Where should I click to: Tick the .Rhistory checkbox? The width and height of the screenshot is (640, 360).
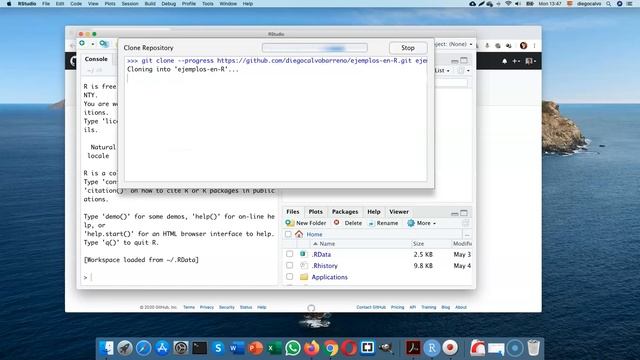click(289, 265)
